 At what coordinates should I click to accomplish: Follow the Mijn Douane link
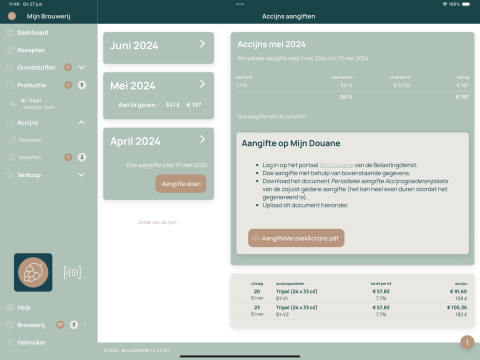click(x=336, y=165)
